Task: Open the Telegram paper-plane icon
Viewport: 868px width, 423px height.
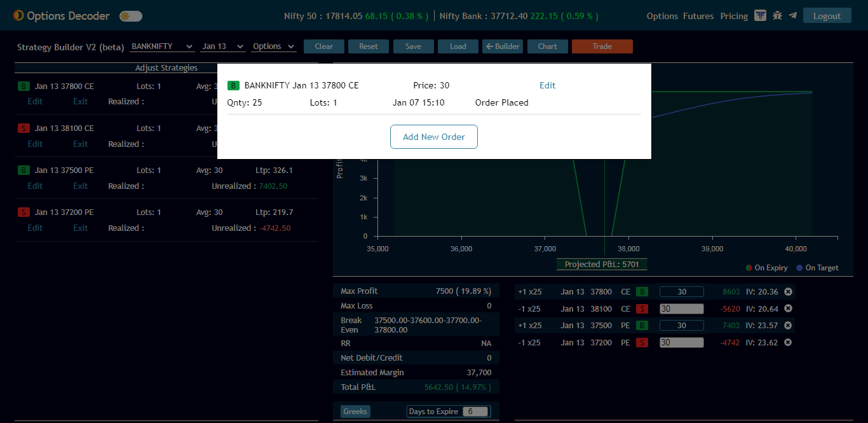Action: (x=792, y=15)
